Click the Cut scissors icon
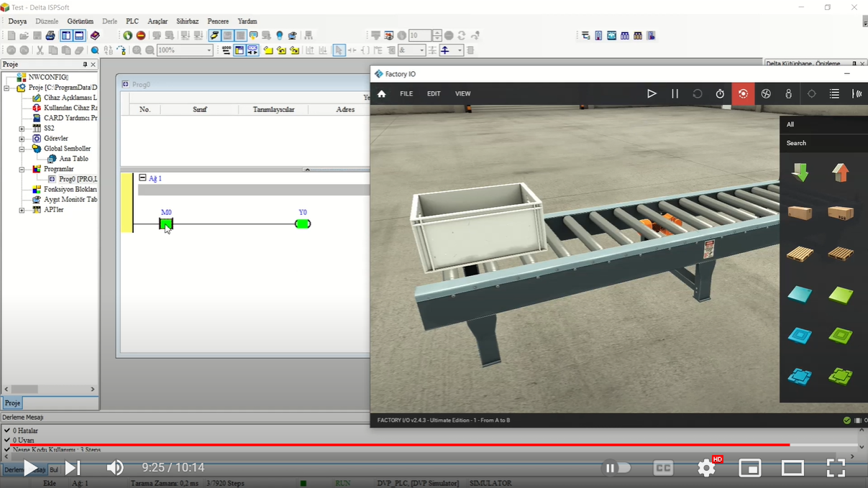Image resolution: width=868 pixels, height=488 pixels. (x=40, y=50)
